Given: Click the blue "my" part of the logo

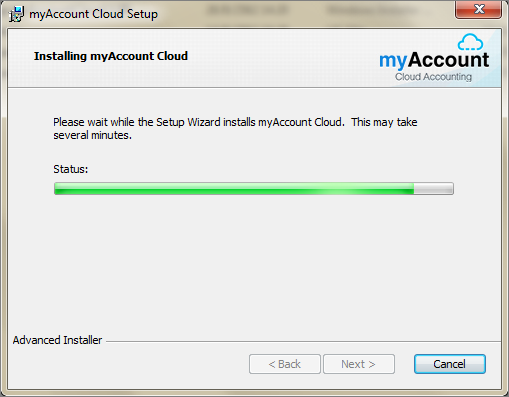Looking at the screenshot, I should [x=393, y=61].
